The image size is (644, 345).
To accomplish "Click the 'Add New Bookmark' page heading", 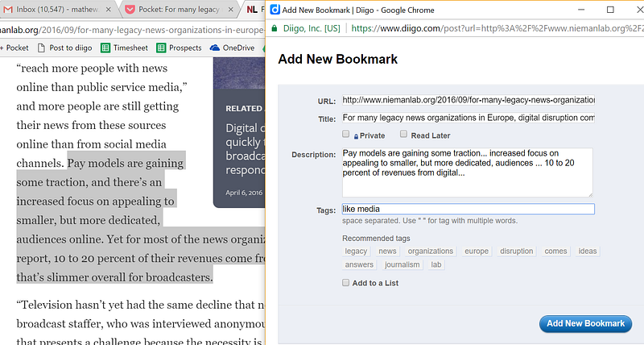I will (337, 59).
